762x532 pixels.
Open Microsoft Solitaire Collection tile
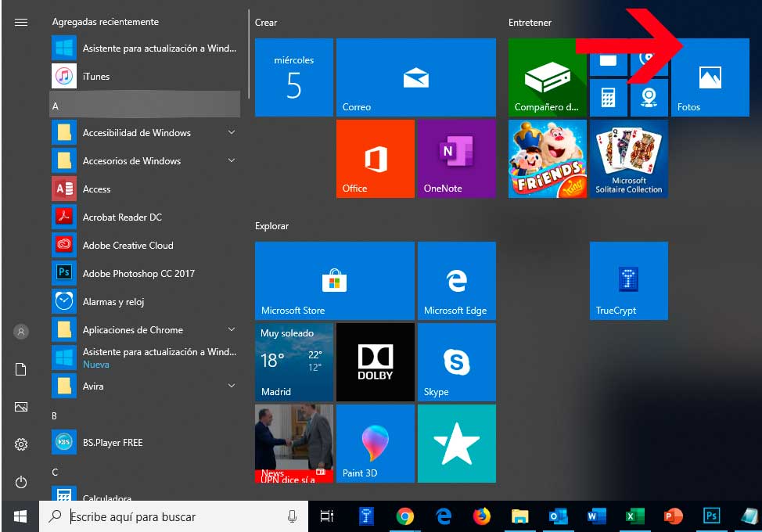[629, 159]
